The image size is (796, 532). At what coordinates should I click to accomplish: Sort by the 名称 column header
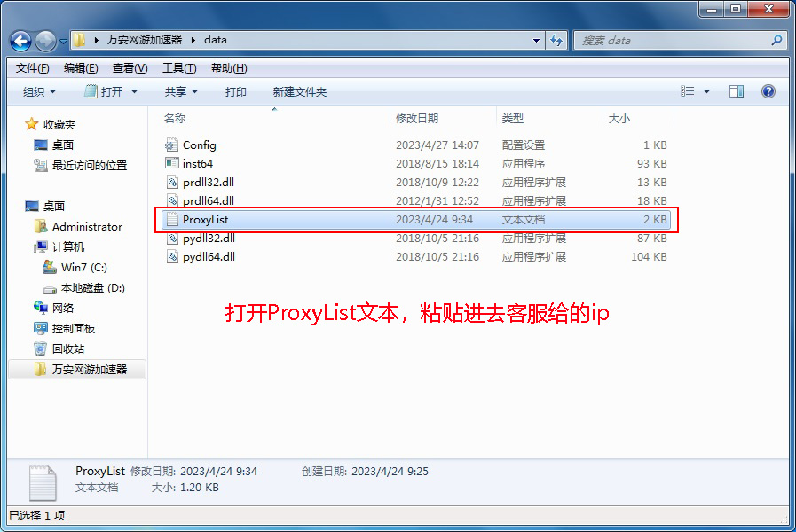(x=175, y=118)
